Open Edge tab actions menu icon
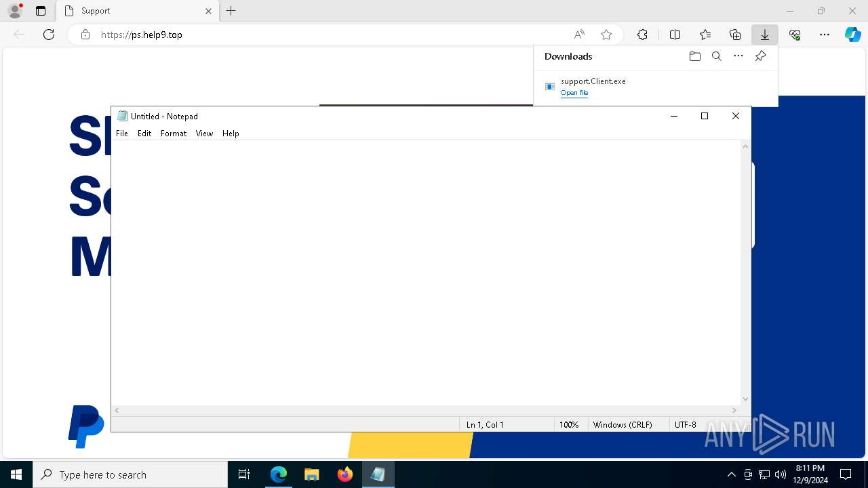Screen dimensions: 868x488 (x=41, y=11)
